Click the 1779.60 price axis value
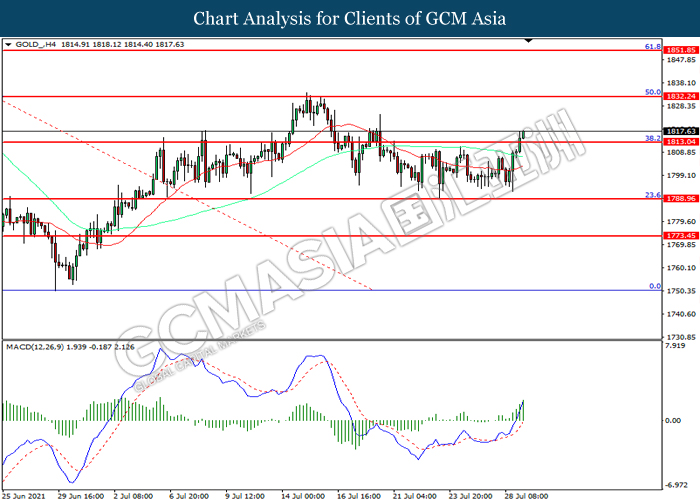This screenshot has height=500, width=700. click(x=681, y=222)
